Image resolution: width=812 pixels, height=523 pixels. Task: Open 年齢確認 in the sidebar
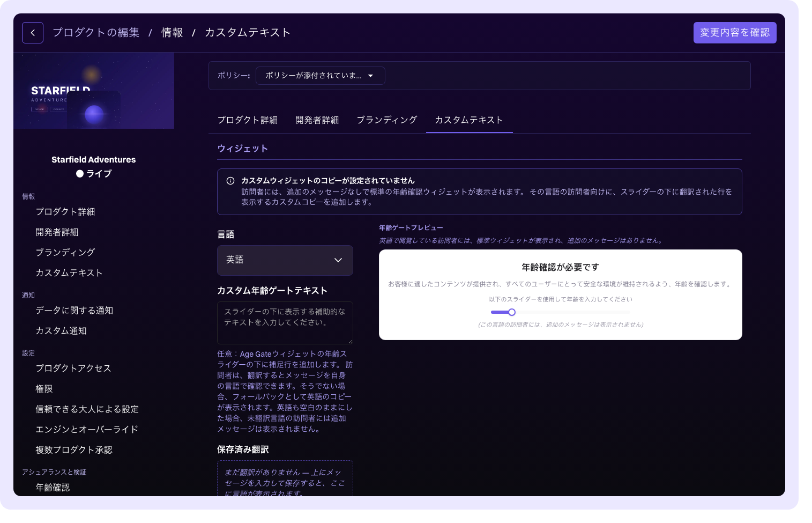[53, 488]
